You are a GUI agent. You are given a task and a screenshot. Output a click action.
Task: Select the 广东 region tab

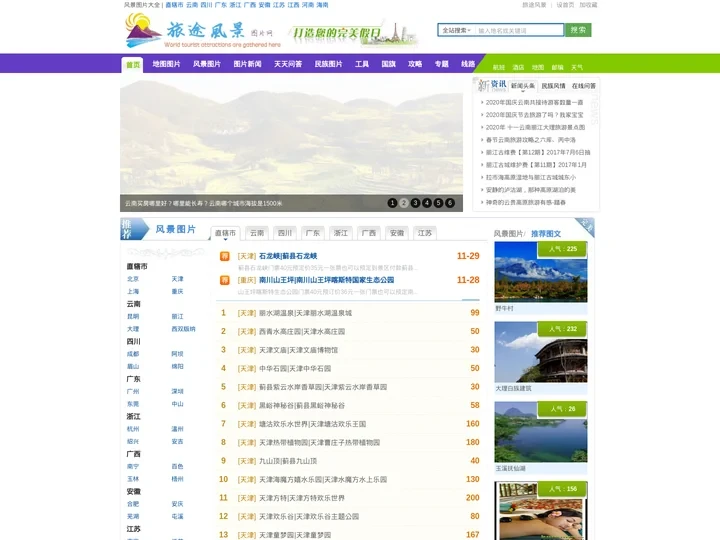[313, 233]
